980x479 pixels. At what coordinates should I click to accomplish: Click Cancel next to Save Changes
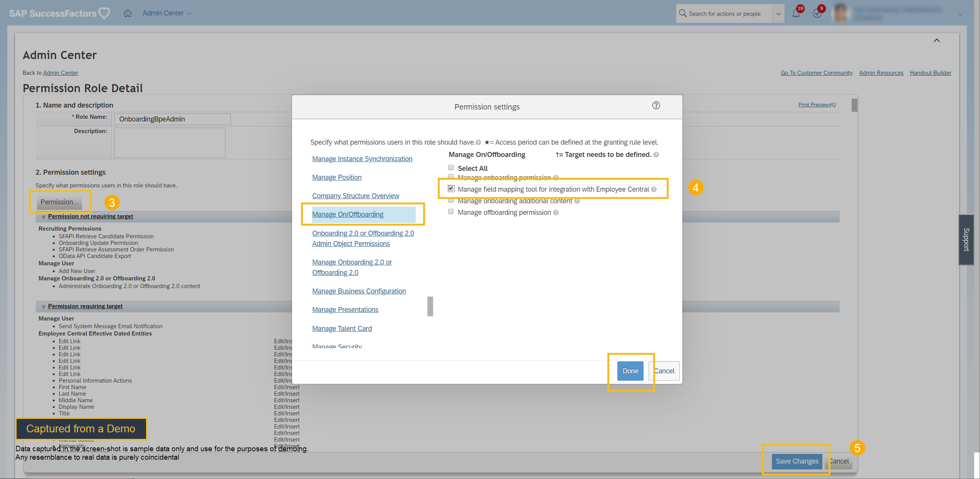[839, 461]
